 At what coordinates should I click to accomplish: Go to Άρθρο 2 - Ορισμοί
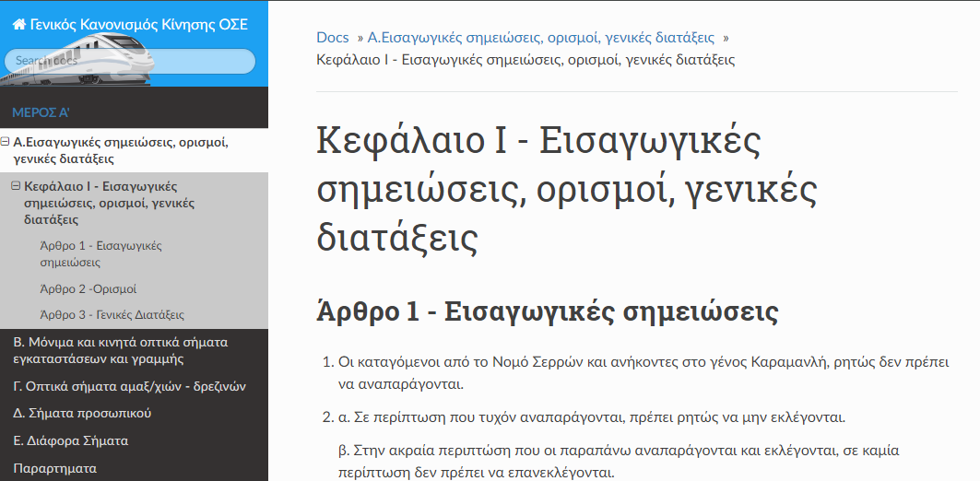[89, 288]
